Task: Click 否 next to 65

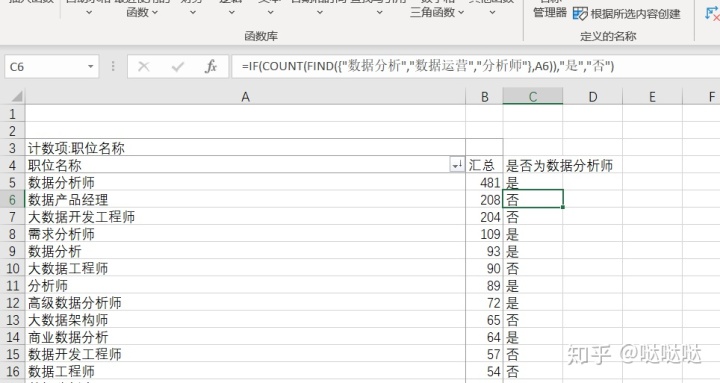Action: (x=512, y=320)
